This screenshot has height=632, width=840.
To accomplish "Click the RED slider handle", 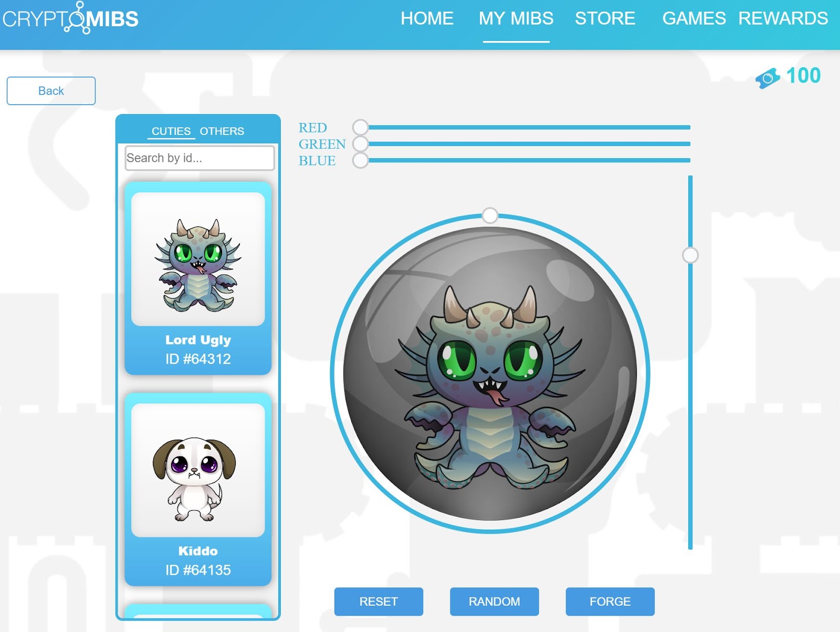I will [361, 127].
